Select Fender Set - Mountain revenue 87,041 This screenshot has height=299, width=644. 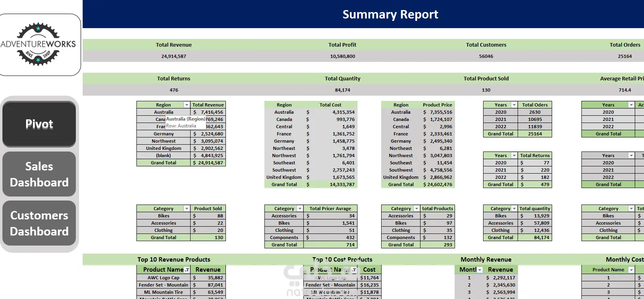[208, 285]
